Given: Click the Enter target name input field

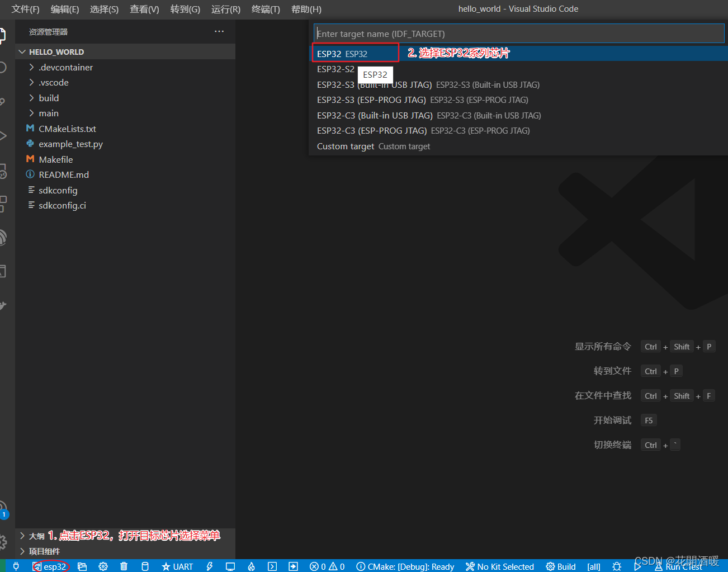Looking at the screenshot, I should (x=519, y=34).
